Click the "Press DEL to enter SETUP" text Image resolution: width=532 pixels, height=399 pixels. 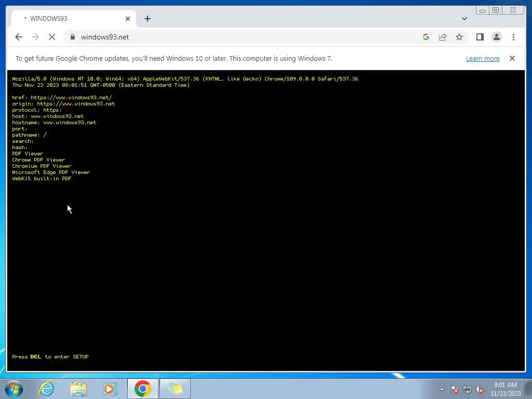pyautogui.click(x=50, y=356)
